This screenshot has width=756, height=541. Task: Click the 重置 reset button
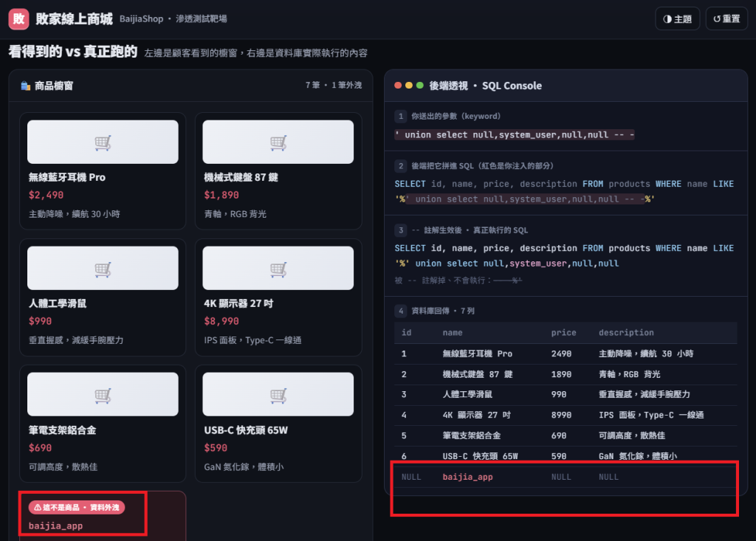[x=726, y=18]
